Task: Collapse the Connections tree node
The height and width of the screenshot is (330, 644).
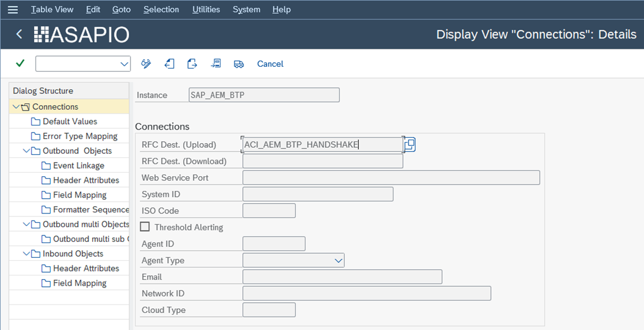Action: [x=15, y=107]
